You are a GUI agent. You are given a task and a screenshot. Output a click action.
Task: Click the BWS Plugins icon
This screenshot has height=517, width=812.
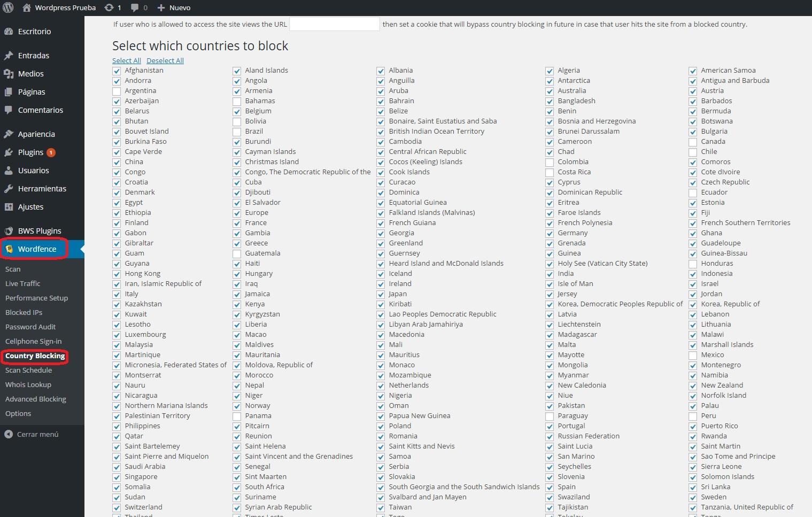click(9, 231)
